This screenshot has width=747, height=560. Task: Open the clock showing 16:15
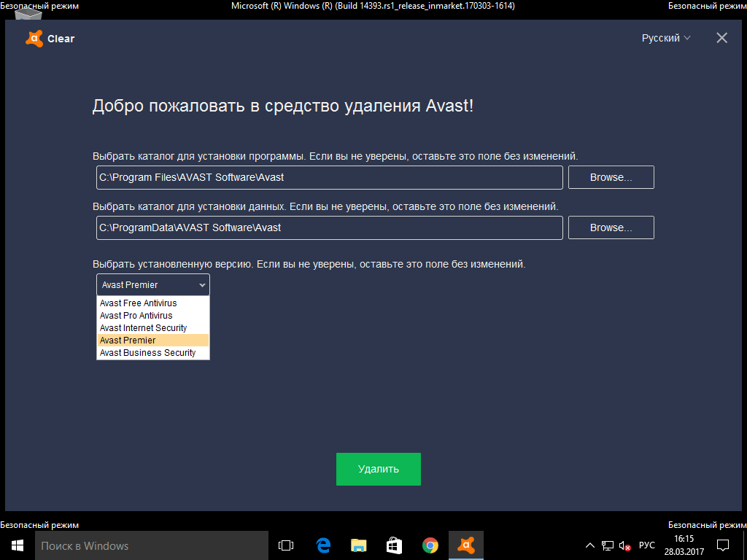pyautogui.click(x=684, y=545)
